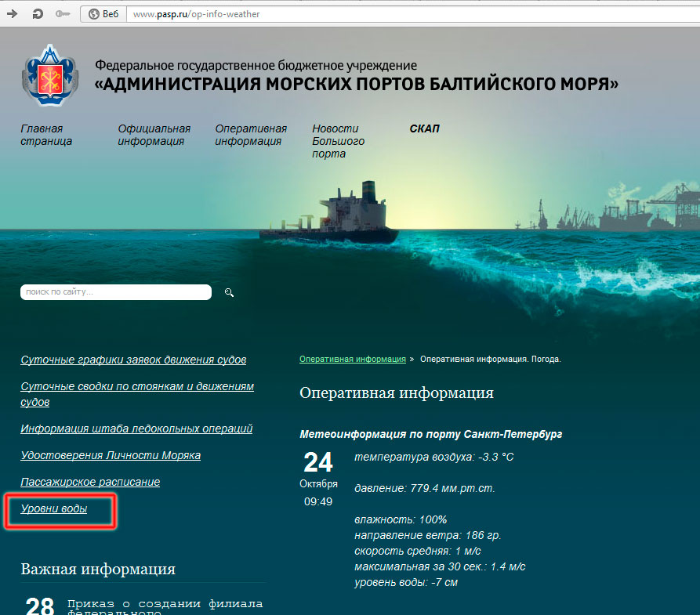The width and height of the screenshot is (700, 615).
Task: Open the 'СКАП' menu item
Action: pyautogui.click(x=424, y=128)
